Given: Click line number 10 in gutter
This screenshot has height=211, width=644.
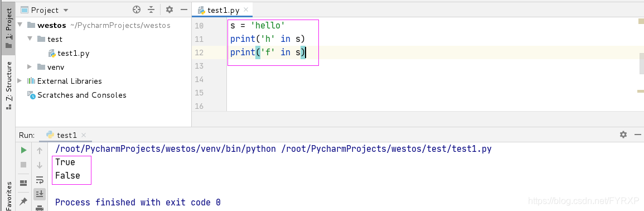Looking at the screenshot, I should tap(198, 26).
